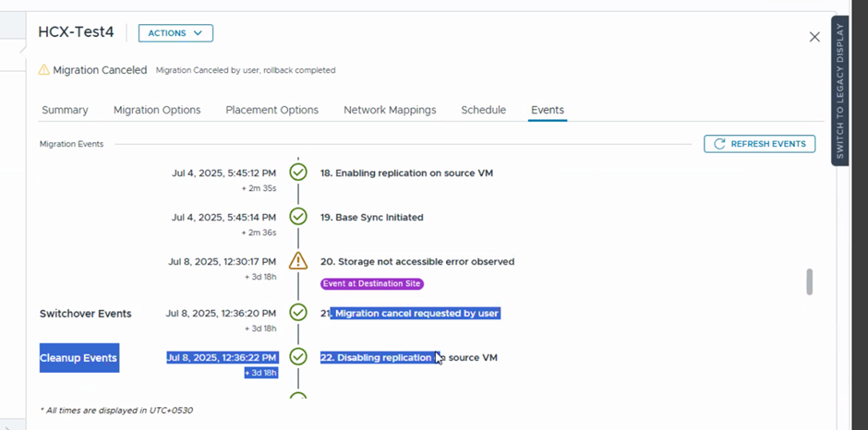868x430 pixels.
Task: Click the orange warning triangle for event 20
Action: coord(298,261)
